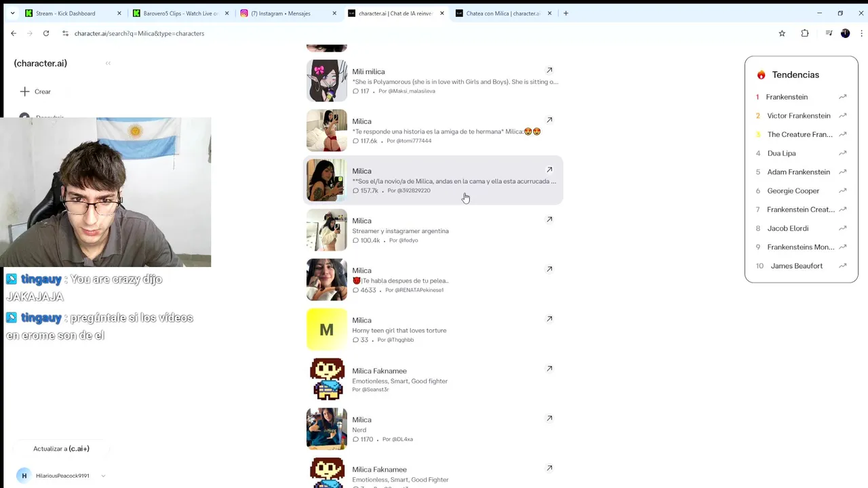Image resolution: width=868 pixels, height=488 pixels.
Task: Click trend arrow next to Victor Frankenstein
Action: click(842, 116)
